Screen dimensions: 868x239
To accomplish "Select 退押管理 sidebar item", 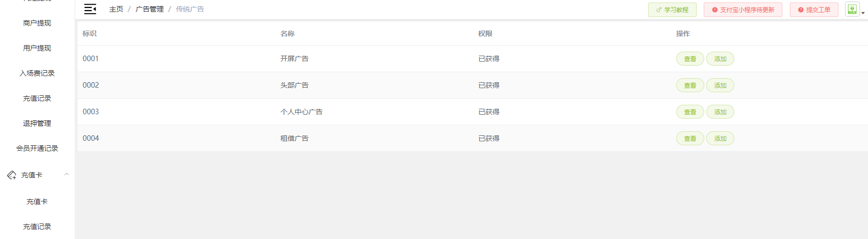I will click(37, 123).
